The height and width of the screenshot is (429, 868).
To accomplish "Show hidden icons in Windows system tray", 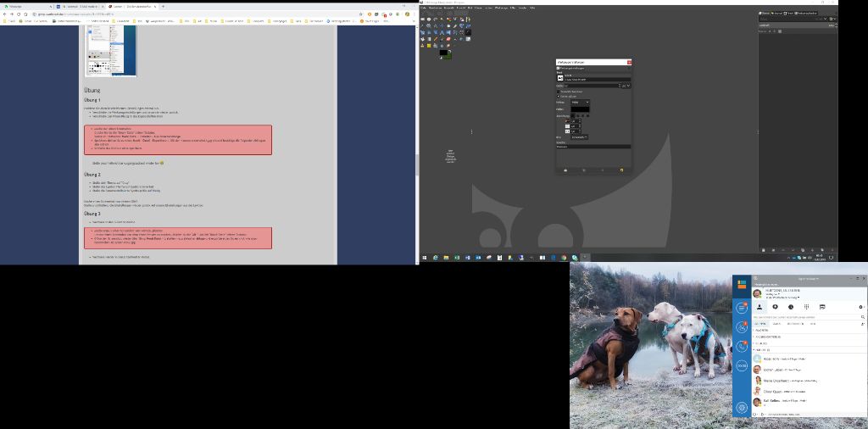I will (x=789, y=258).
